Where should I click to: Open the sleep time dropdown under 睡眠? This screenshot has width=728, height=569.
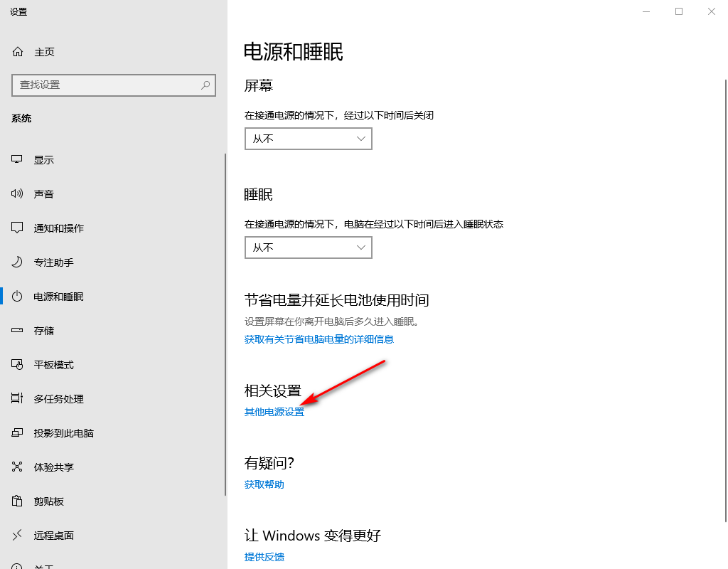click(308, 248)
